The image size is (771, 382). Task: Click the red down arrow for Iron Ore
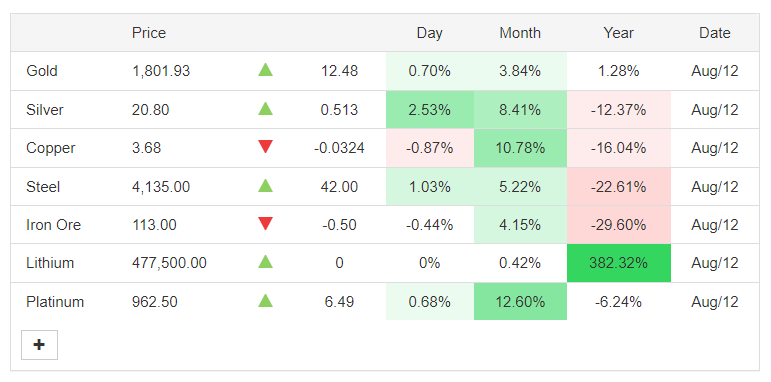tap(265, 224)
